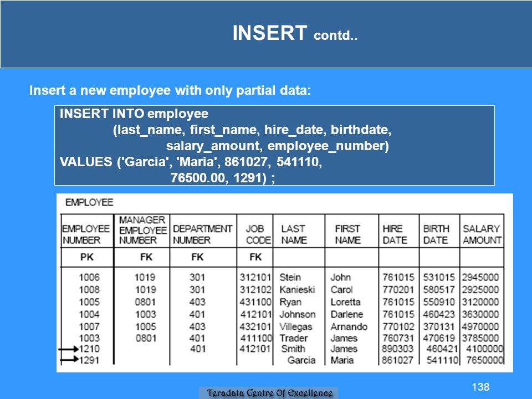Select job code "431100"

point(255,302)
